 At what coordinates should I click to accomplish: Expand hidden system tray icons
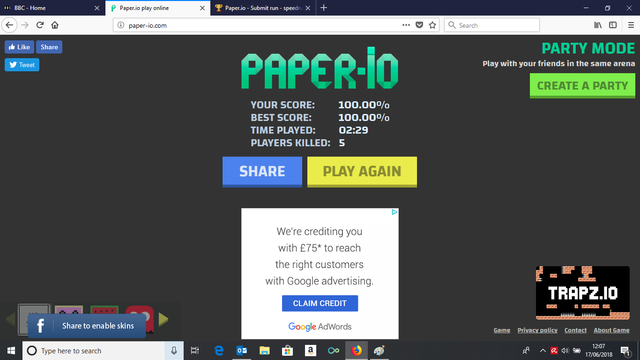[x=543, y=351]
